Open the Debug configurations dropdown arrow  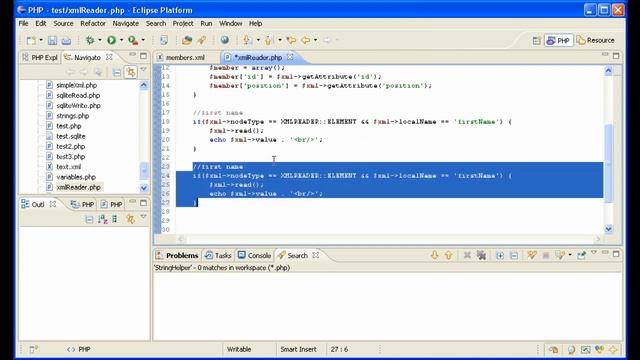pyautogui.click(x=100, y=40)
